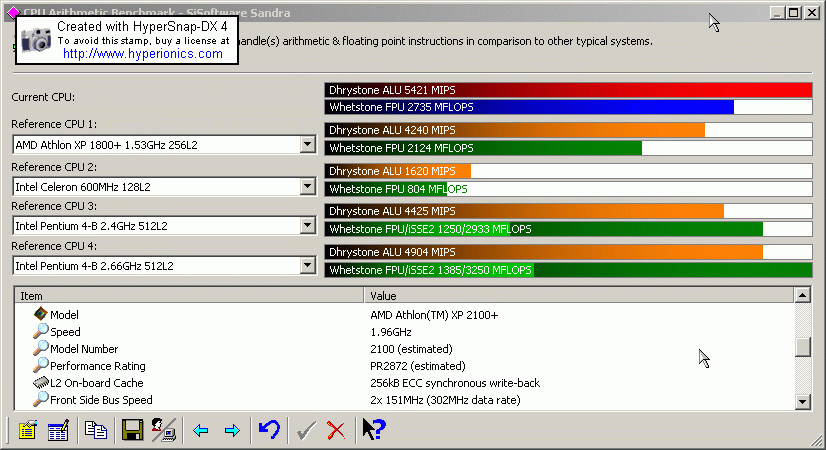Image resolution: width=826 pixels, height=450 pixels.
Task: Go back with the left arrow icon
Action: tap(201, 431)
